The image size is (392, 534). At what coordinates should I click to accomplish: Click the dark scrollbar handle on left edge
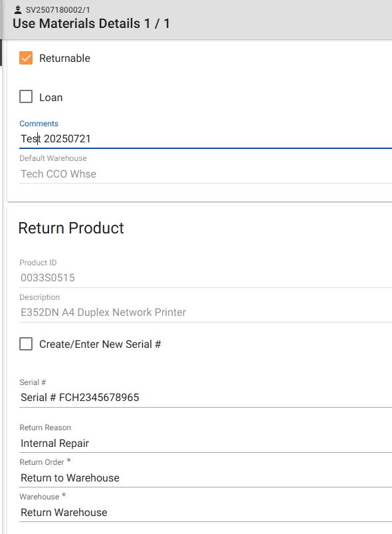(x=1, y=52)
